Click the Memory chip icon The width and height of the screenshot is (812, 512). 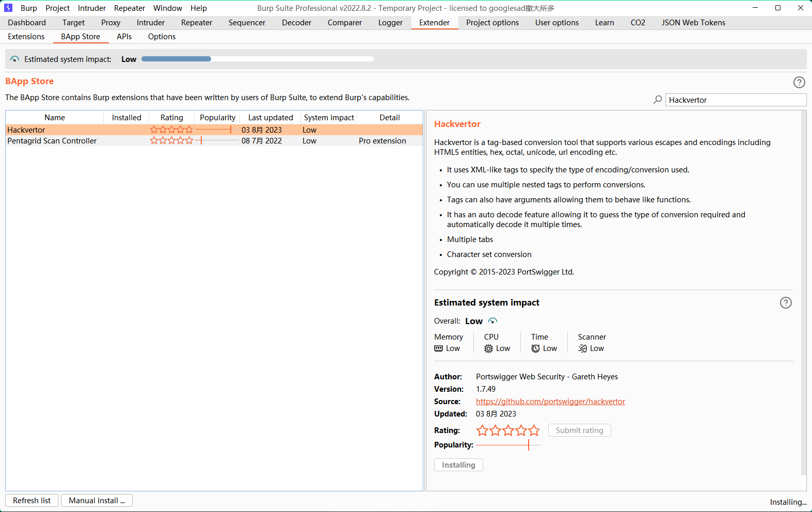pos(439,348)
